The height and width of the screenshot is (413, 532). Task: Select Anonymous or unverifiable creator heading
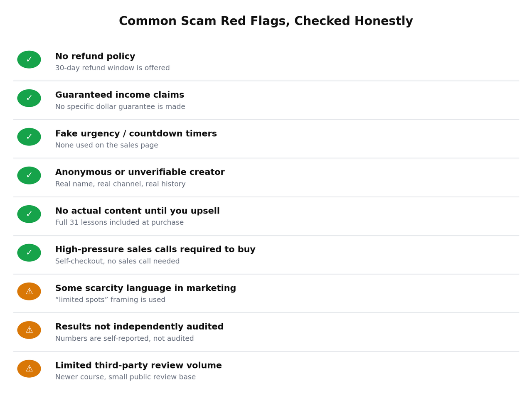pos(140,172)
